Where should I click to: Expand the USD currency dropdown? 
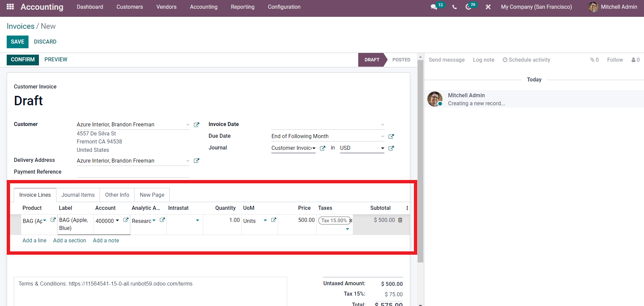383,148
